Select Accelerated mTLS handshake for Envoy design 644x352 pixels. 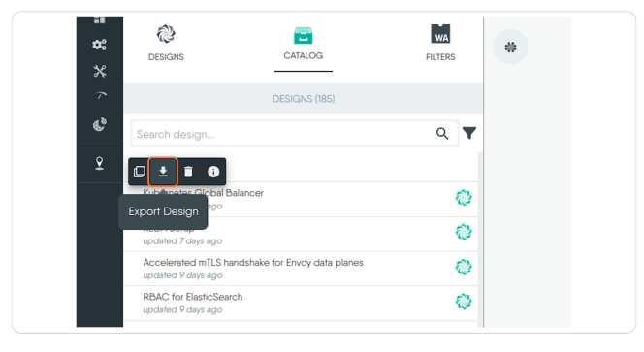point(301,269)
